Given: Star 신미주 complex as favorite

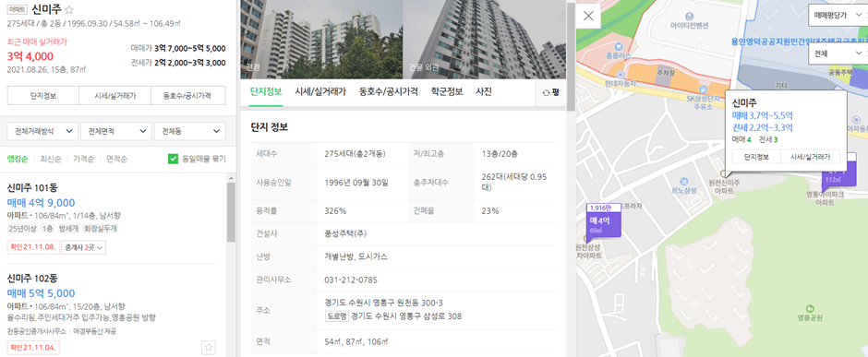Looking at the screenshot, I should 70,10.
